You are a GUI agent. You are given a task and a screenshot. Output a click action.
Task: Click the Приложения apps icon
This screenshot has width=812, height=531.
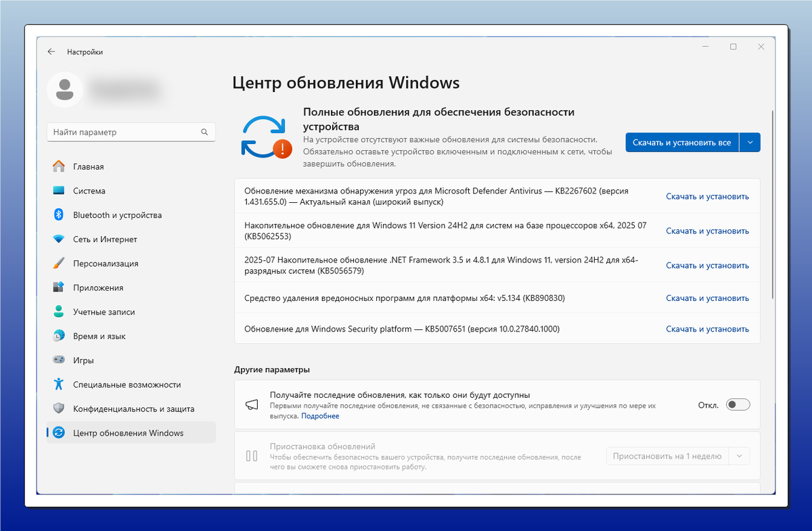[x=59, y=287]
